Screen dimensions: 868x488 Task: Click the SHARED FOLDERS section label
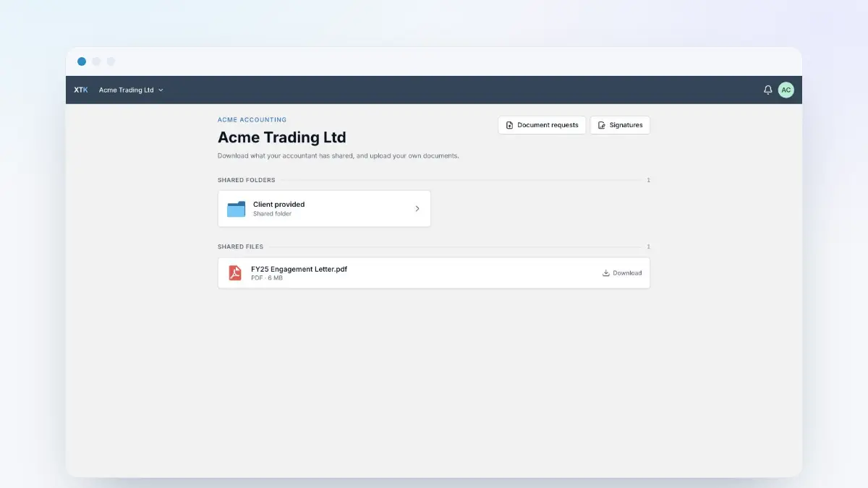[247, 180]
